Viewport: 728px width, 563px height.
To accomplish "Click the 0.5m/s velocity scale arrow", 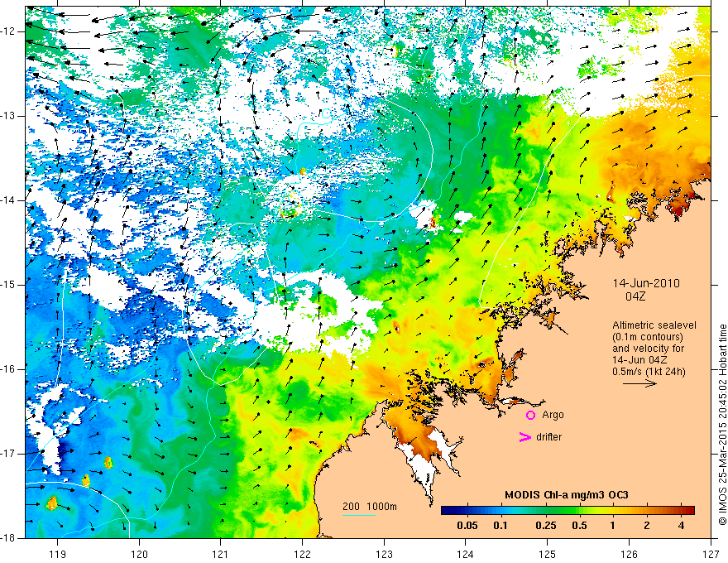I will point(639,383).
